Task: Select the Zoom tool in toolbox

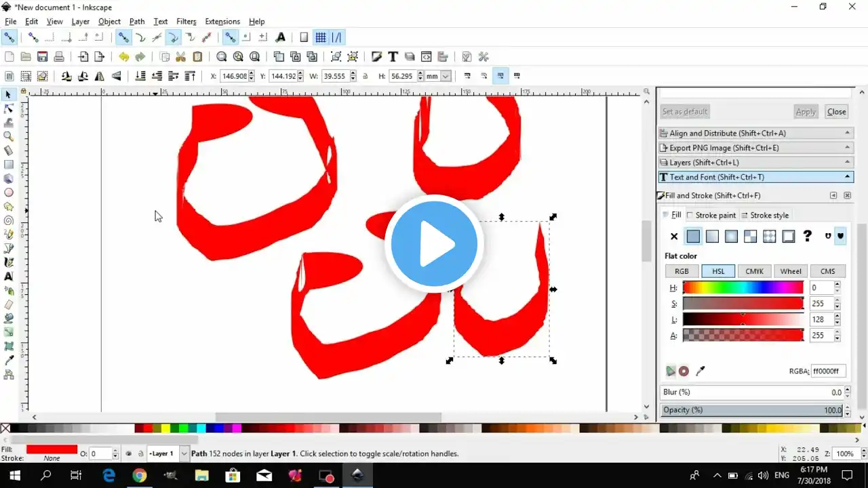Action: point(9,136)
